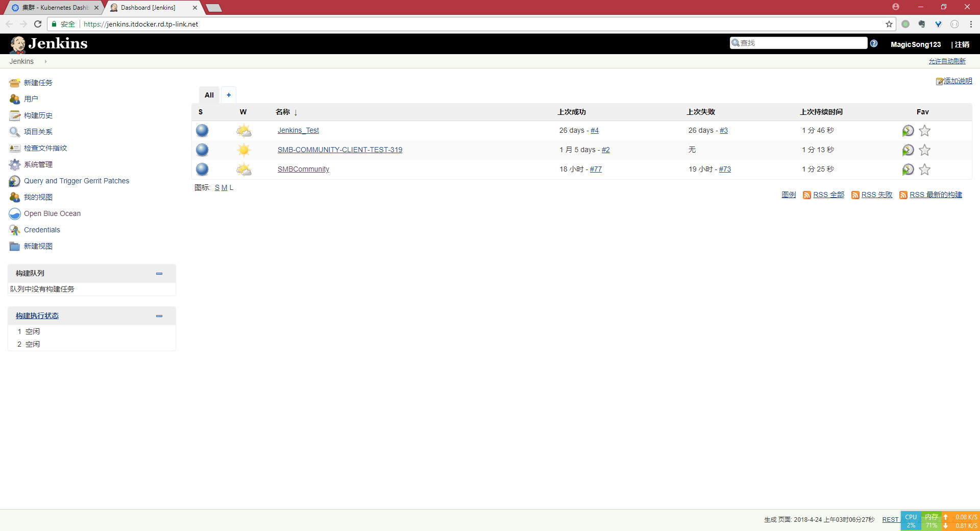Schedule a build for SMBCommunity
Image resolution: width=980 pixels, height=531 pixels.
point(907,170)
